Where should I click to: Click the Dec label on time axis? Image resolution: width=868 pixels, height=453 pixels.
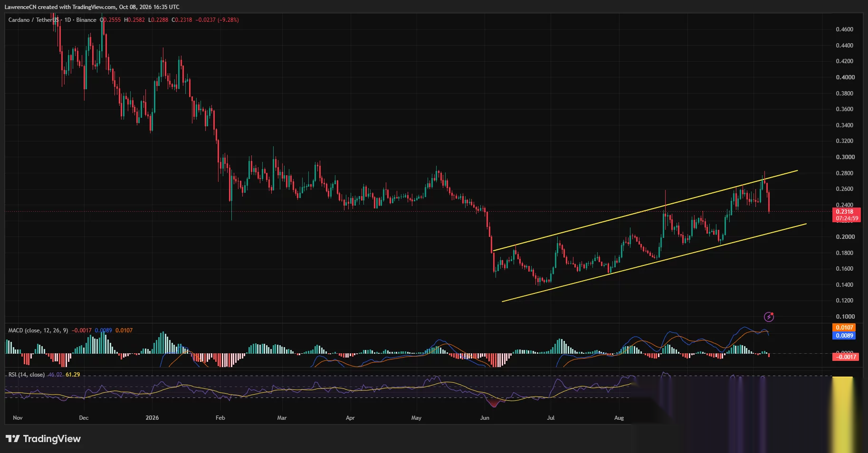pos(84,418)
